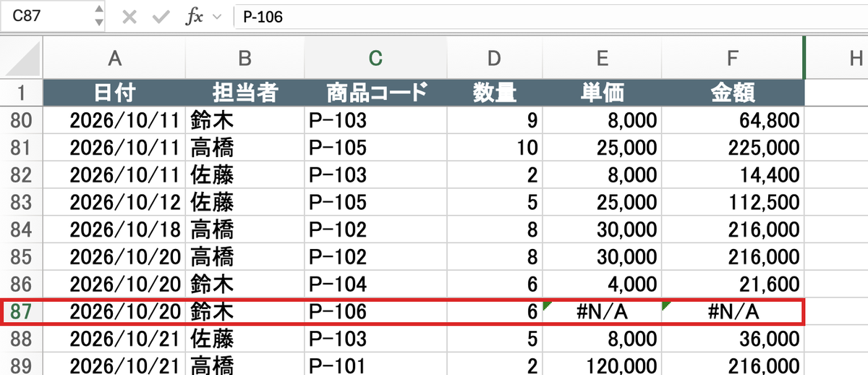Click the Name Box up stepper arrow
Screen dimensions: 868x375
pyautogui.click(x=99, y=10)
